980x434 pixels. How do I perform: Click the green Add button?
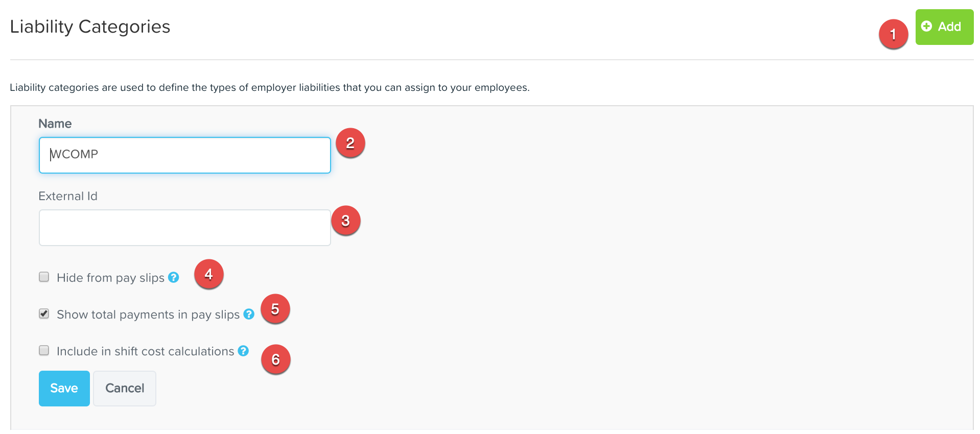click(x=944, y=27)
